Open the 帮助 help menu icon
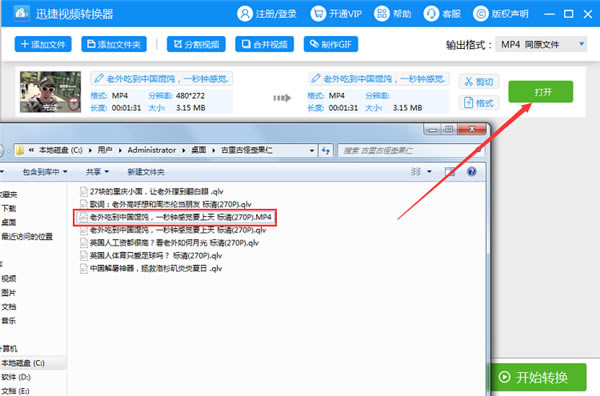Image resolution: width=600 pixels, height=396 pixels. pyautogui.click(x=382, y=14)
